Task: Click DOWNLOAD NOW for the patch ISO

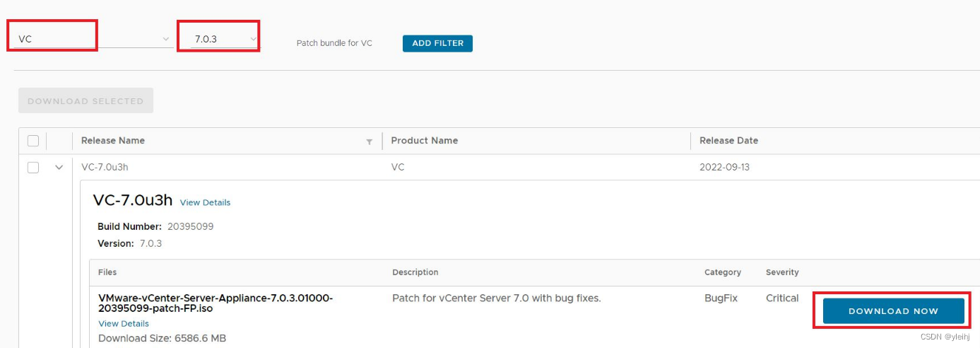Action: point(893,311)
